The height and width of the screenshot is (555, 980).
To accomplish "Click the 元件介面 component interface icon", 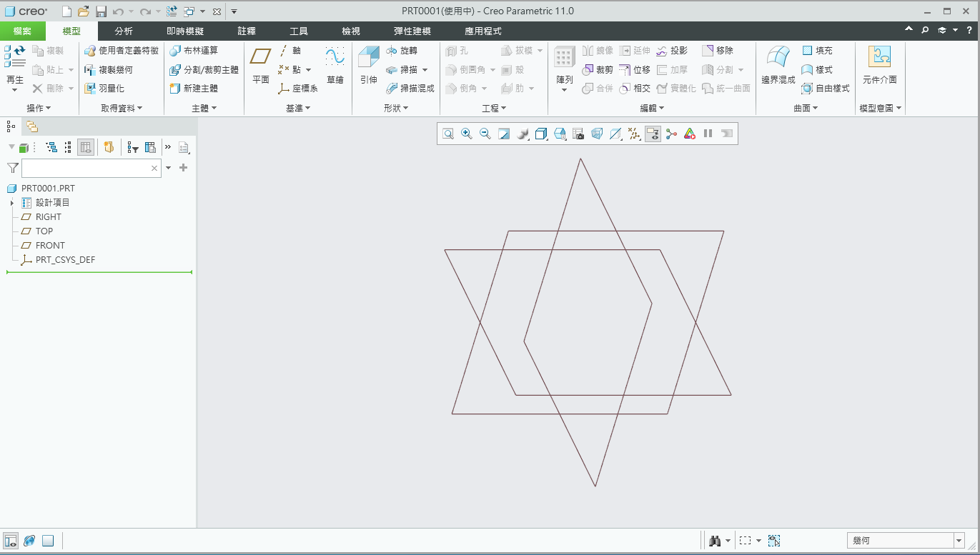I will [879, 64].
